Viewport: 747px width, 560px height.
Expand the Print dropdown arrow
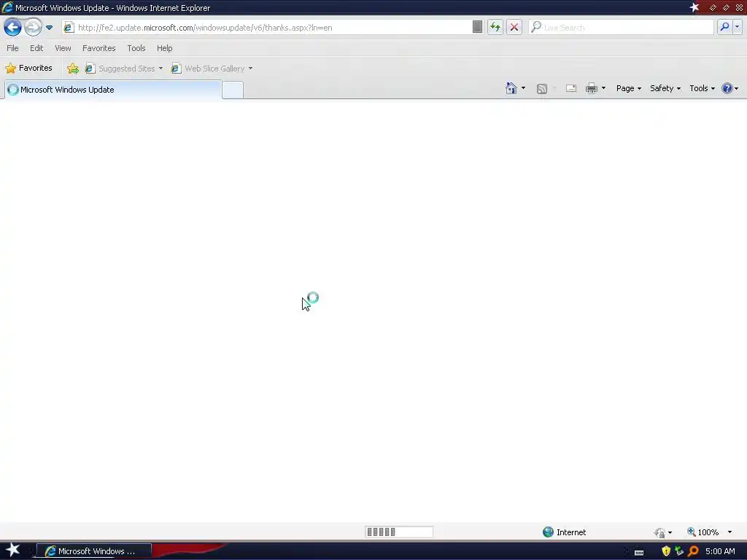pos(603,88)
